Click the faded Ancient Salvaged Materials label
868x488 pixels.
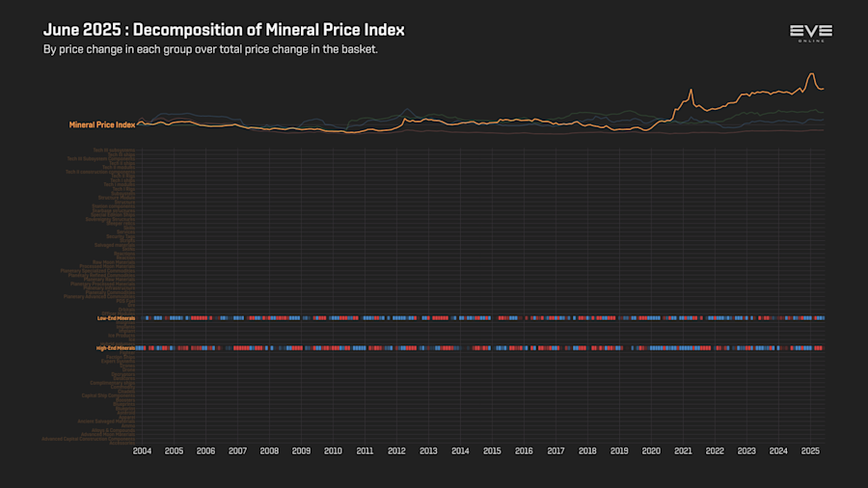106,421
